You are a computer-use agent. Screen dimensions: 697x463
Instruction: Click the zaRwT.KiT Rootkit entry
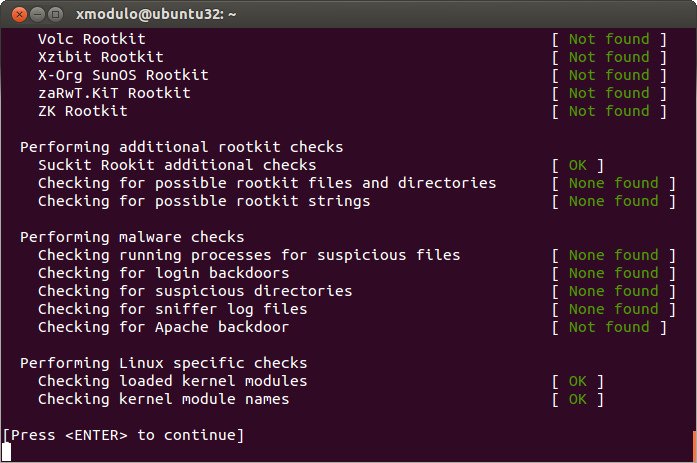coord(114,93)
